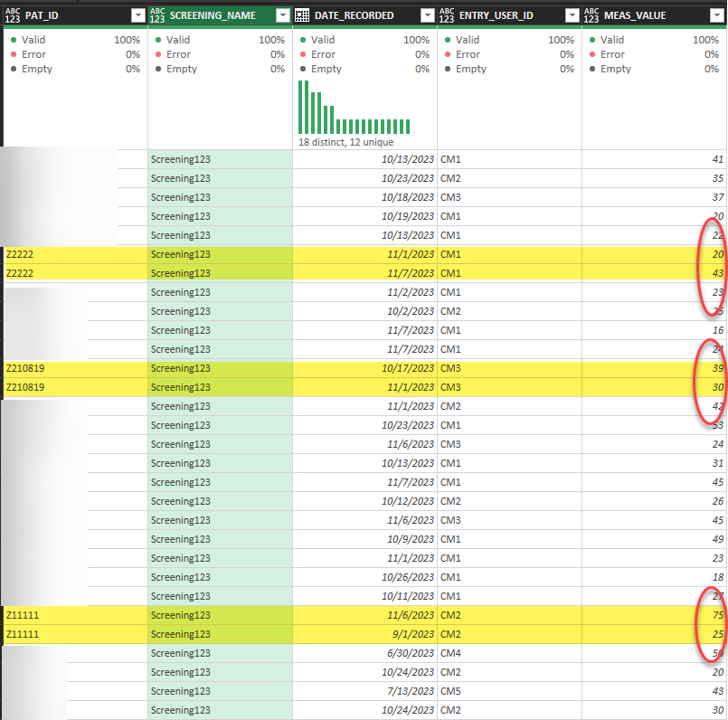The width and height of the screenshot is (728, 720).
Task: Click the DATE_RECORDED value distribution bar chart
Action: coord(355,108)
